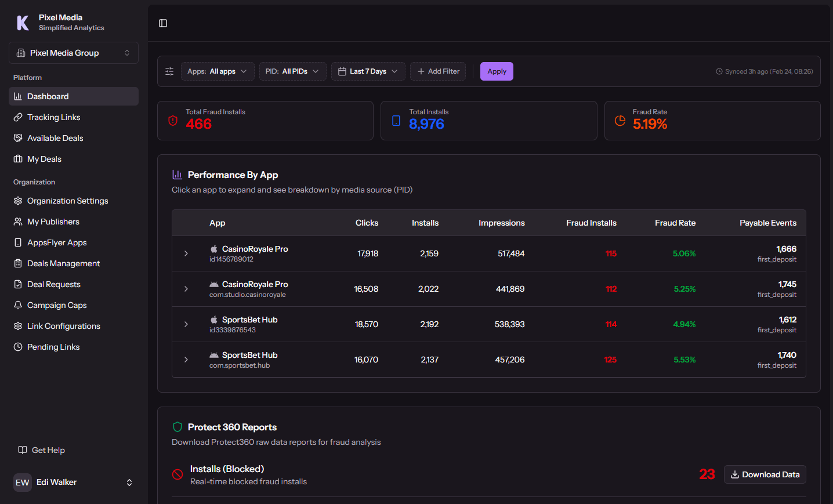Screen dimensions: 833x504
Task: Click the bar chart icon beside Performance By App
Action: click(177, 174)
